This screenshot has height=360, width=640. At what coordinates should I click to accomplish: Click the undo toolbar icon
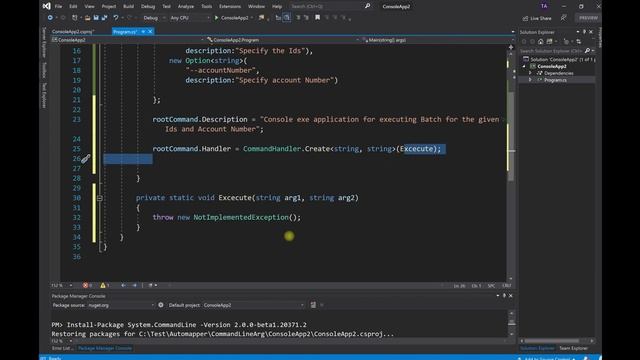coord(116,18)
